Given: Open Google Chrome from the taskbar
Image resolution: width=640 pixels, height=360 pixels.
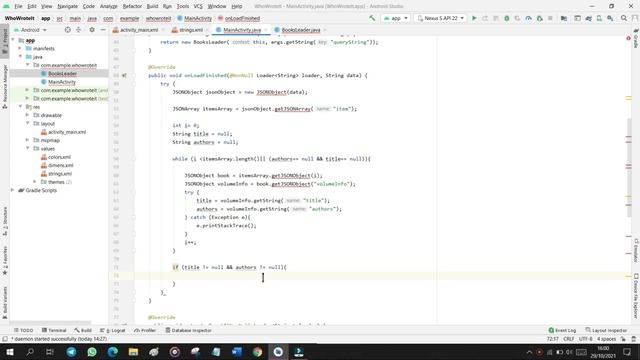Looking at the screenshot, I should [x=257, y=352].
